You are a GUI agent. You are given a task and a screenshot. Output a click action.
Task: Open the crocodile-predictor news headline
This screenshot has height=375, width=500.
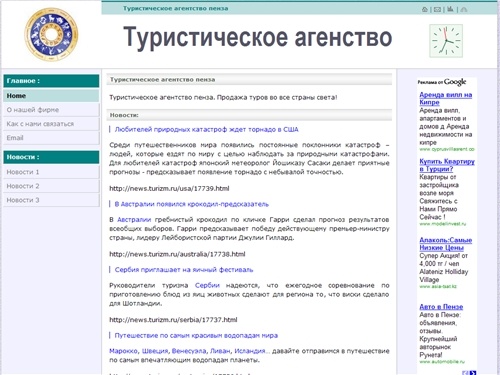pos(191,204)
